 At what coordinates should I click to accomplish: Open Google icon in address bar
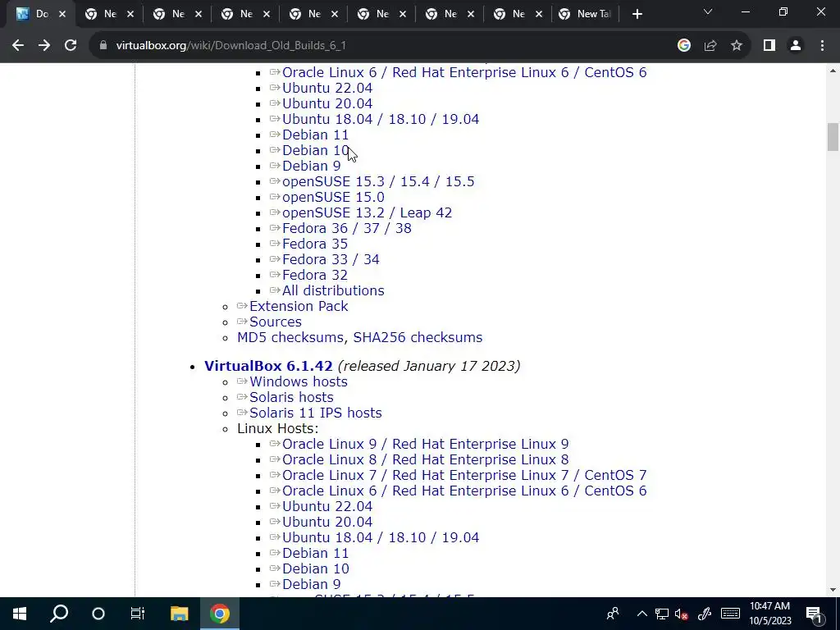tap(683, 46)
